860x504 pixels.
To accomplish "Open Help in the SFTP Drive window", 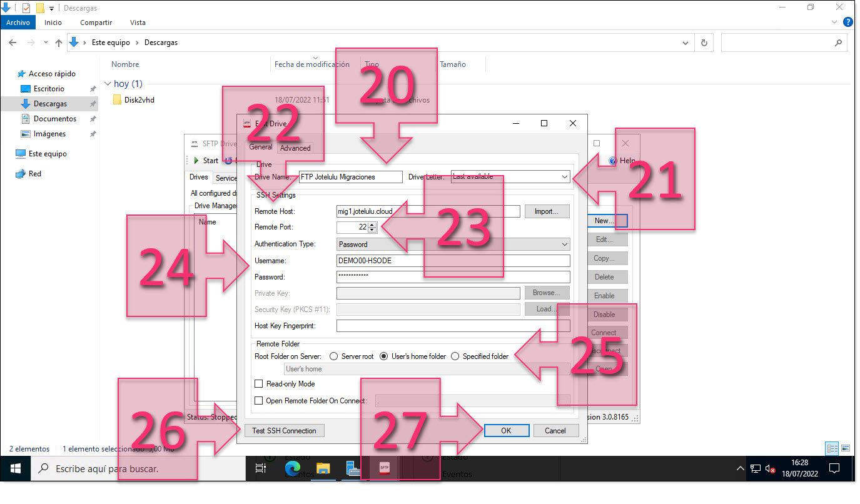I will click(622, 161).
